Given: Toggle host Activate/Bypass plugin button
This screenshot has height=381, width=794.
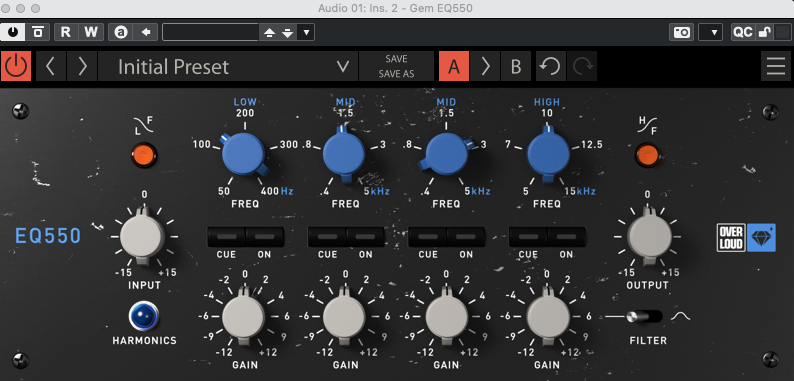Looking at the screenshot, I should tap(13, 32).
